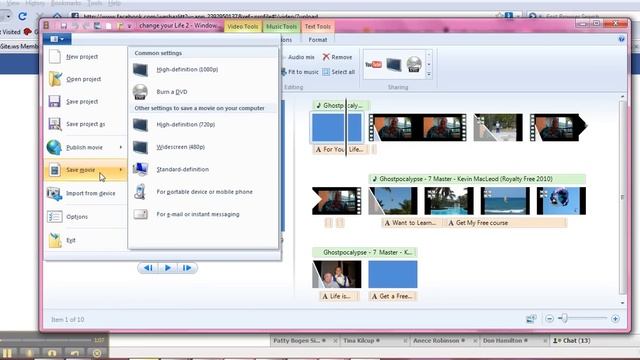The width and height of the screenshot is (640, 360).
Task: Click the High-definition (720p) monitor icon
Action: pos(140,125)
